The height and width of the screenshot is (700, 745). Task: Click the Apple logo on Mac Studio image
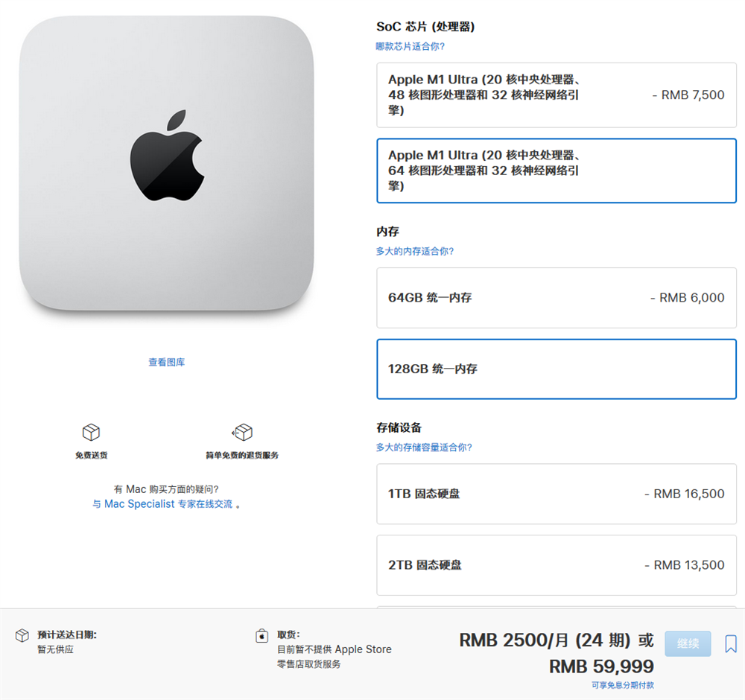tap(167, 156)
